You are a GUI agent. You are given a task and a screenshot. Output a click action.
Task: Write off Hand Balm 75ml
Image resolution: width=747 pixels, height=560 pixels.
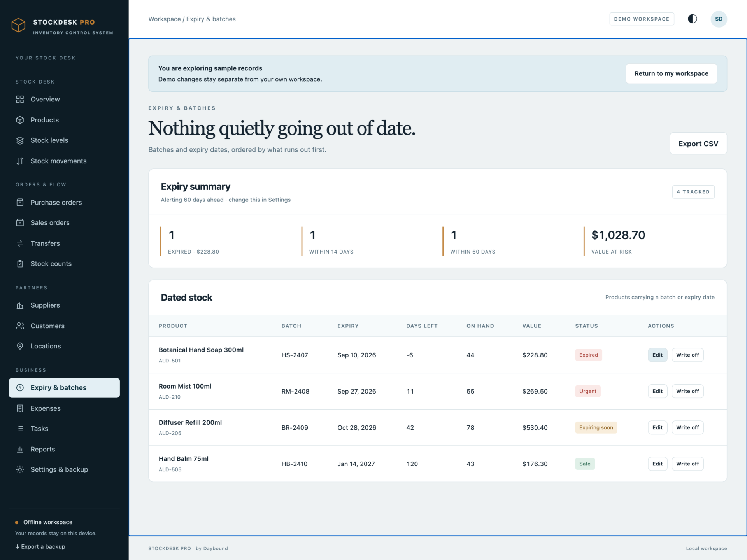click(x=687, y=464)
